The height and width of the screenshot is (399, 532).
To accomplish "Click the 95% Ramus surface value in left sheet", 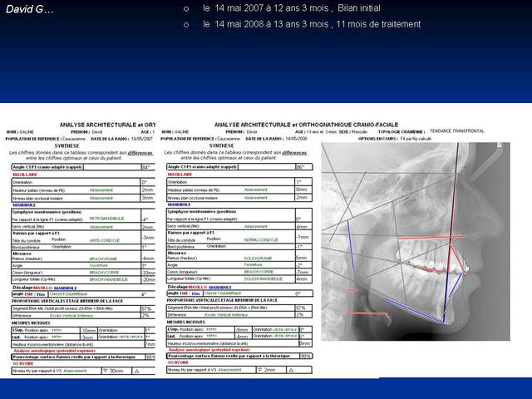I will coord(150,357).
